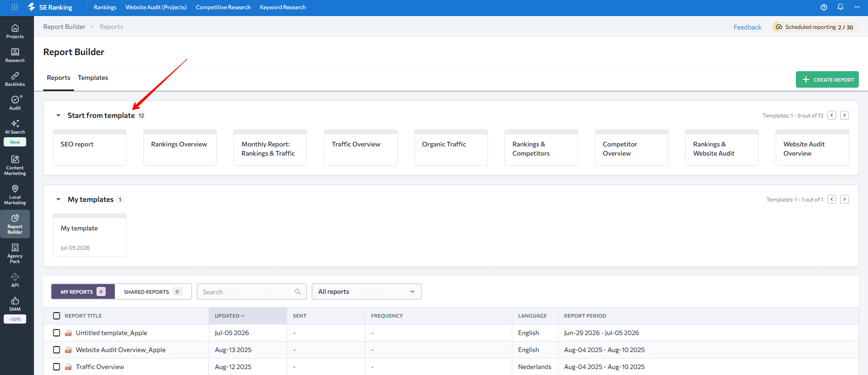Open the help question-mark icon
The height and width of the screenshot is (375, 868).
[824, 7]
